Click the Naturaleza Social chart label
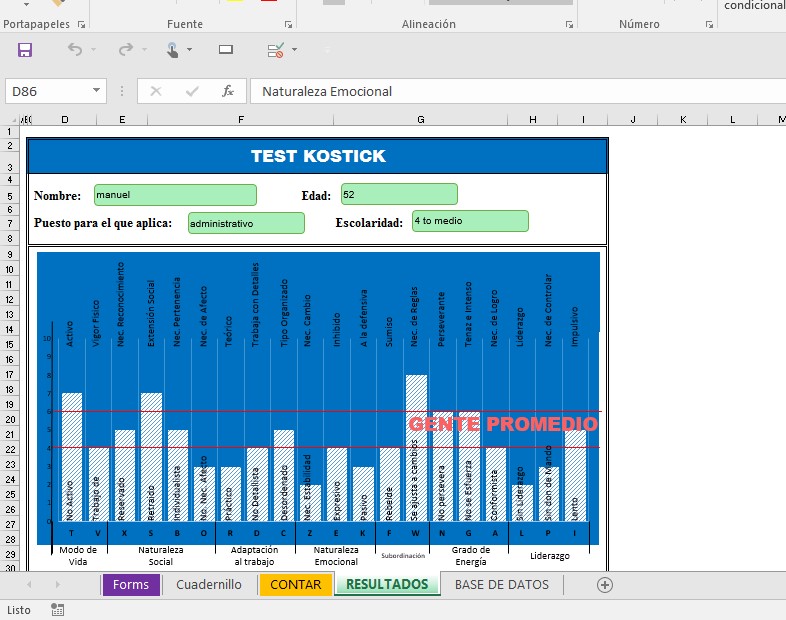The height and width of the screenshot is (620, 786). (160, 556)
